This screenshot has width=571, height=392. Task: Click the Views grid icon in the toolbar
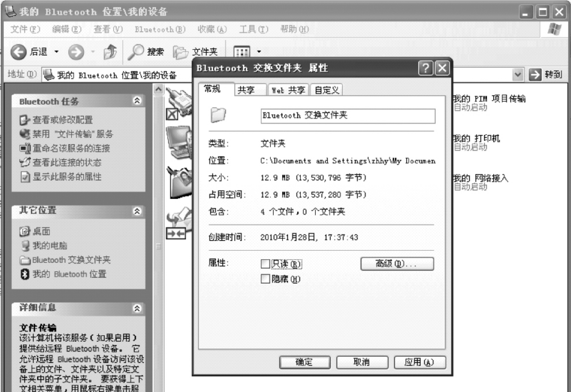(x=242, y=52)
